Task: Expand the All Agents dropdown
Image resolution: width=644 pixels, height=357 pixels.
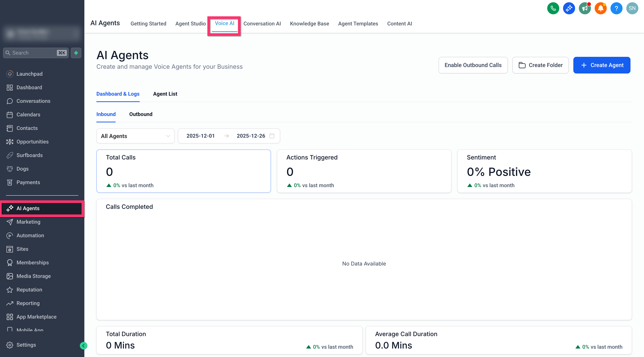Action: coord(136,136)
